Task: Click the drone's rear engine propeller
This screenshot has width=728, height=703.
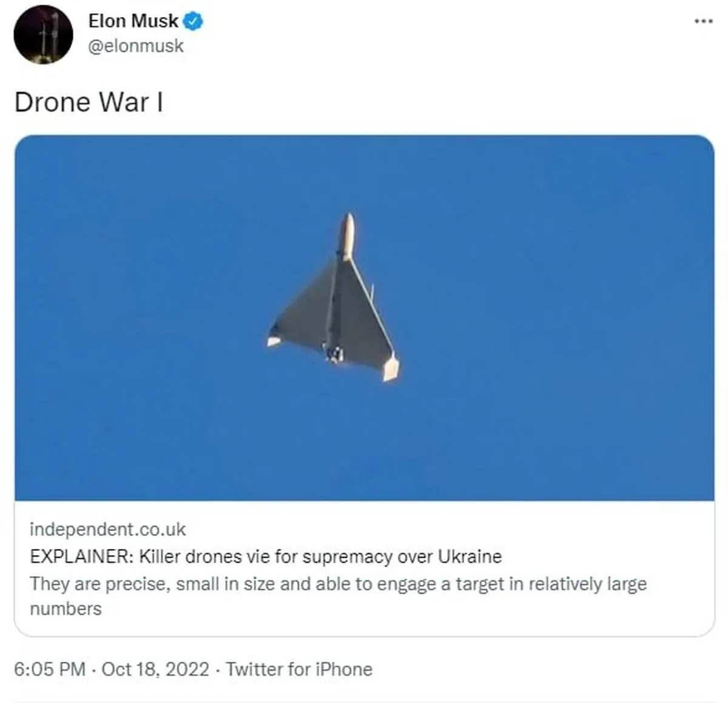Action: [x=335, y=354]
